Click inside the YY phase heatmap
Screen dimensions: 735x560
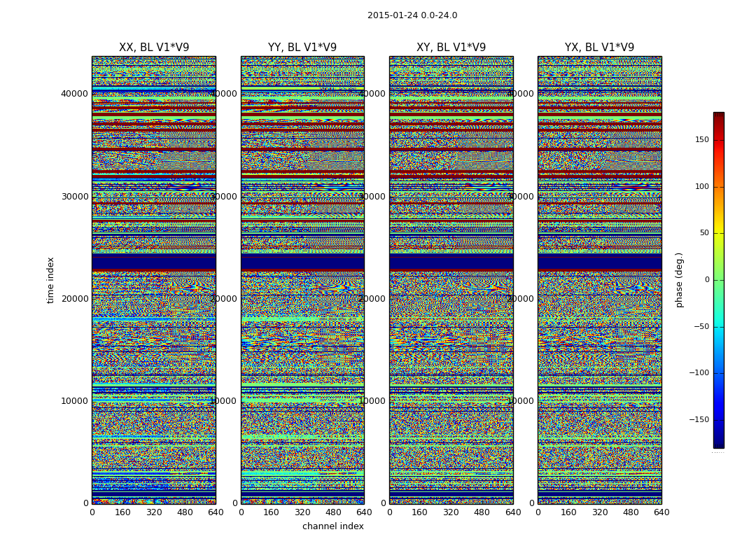[x=303, y=280]
